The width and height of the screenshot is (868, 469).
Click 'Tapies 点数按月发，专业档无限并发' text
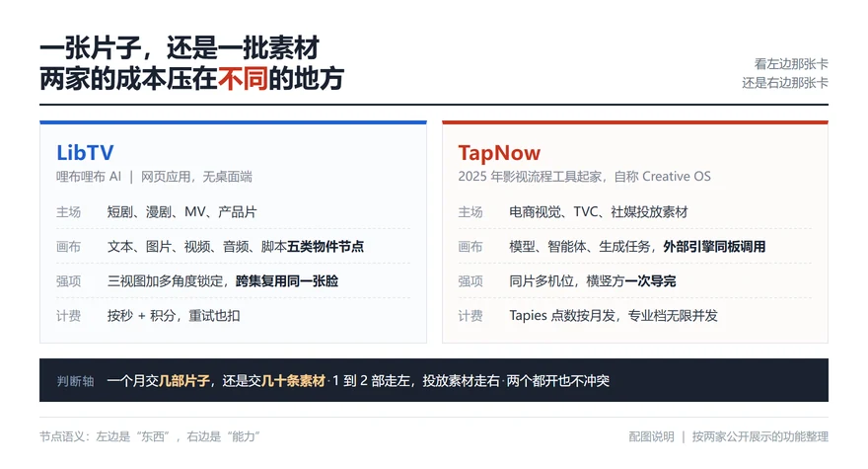coord(614,316)
